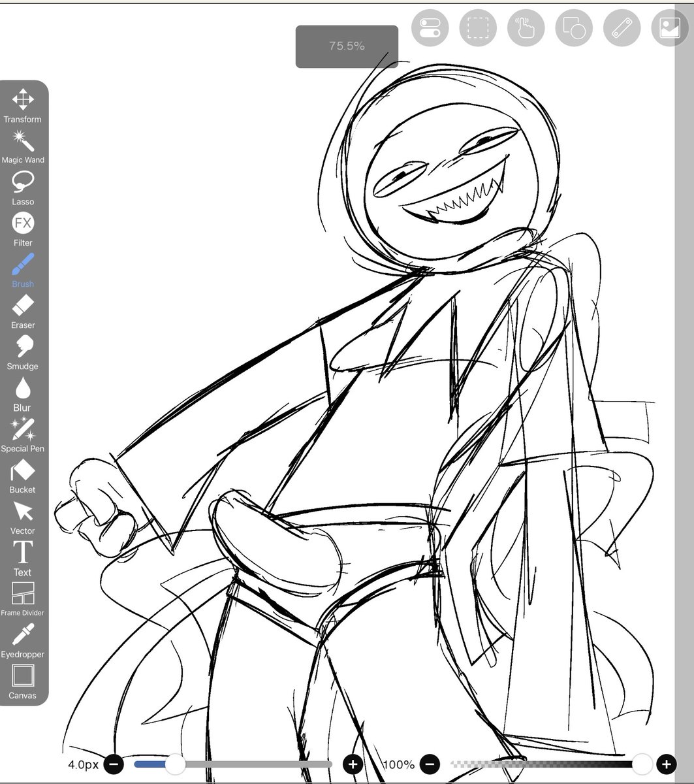Tap the 100% opacity value
Screen dimensions: 694x784
pyautogui.click(x=399, y=764)
